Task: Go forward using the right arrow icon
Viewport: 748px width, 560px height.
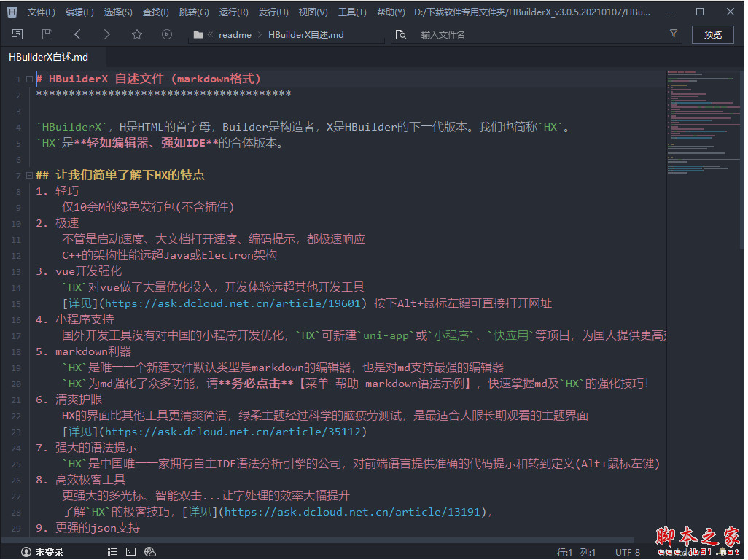Action: [107, 34]
